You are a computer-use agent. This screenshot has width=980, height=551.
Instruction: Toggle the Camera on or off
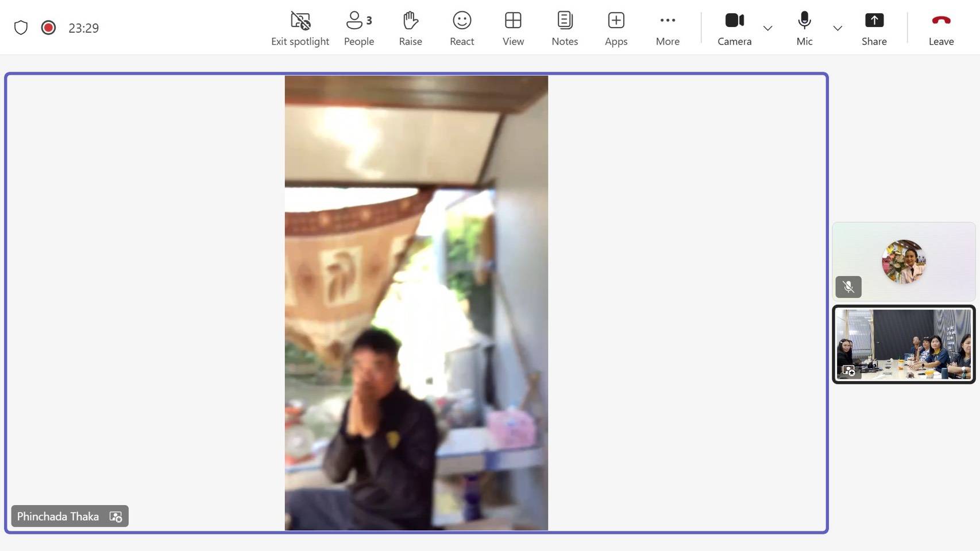pos(734,28)
